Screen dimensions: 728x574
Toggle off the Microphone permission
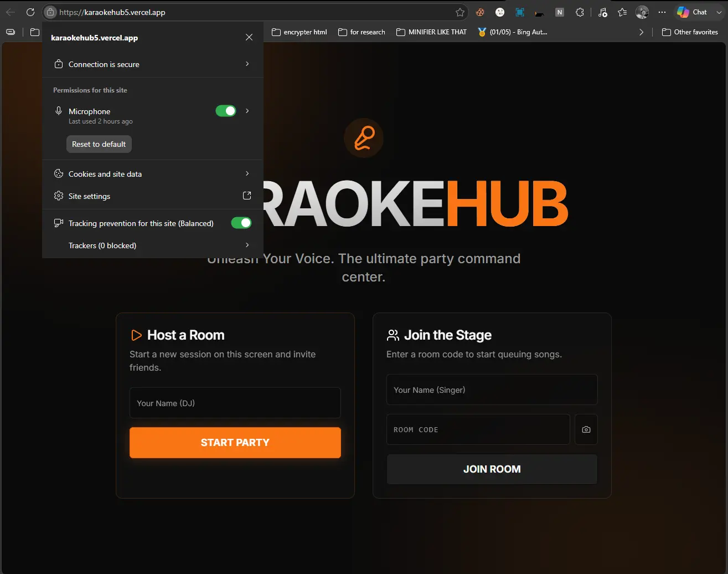pyautogui.click(x=226, y=111)
